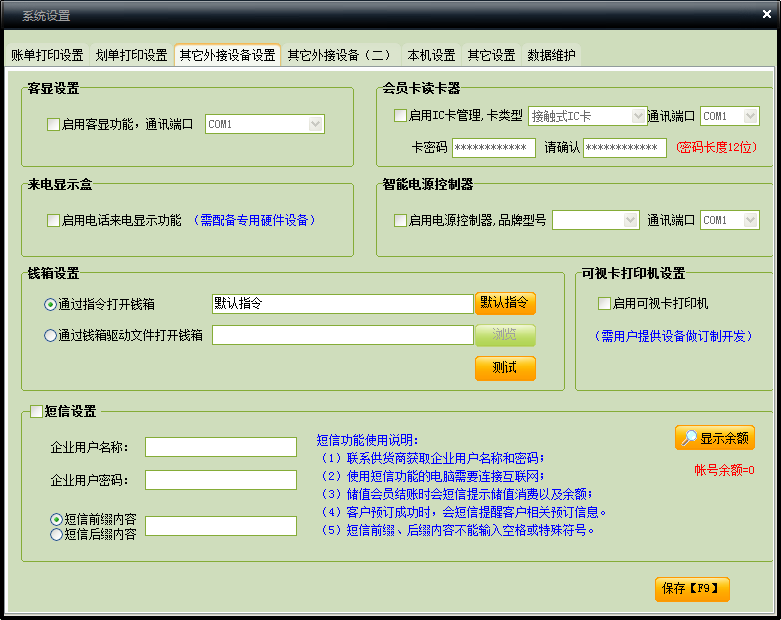Switch to 账单打印设置 tab

(x=47, y=55)
